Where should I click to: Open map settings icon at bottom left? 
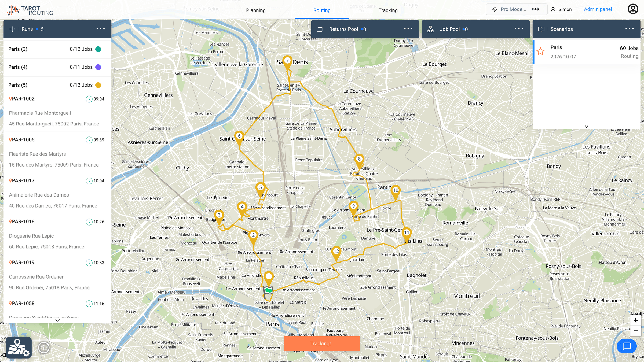point(19,348)
